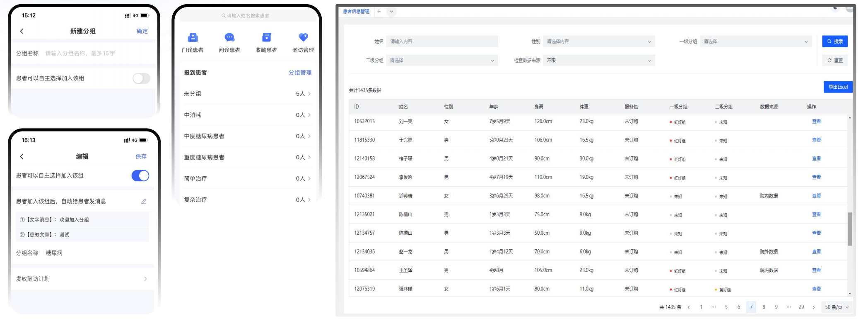Enable 患者可以自主选择加入该组 switch in 新建分组
This screenshot has width=868, height=326.
[x=141, y=78]
